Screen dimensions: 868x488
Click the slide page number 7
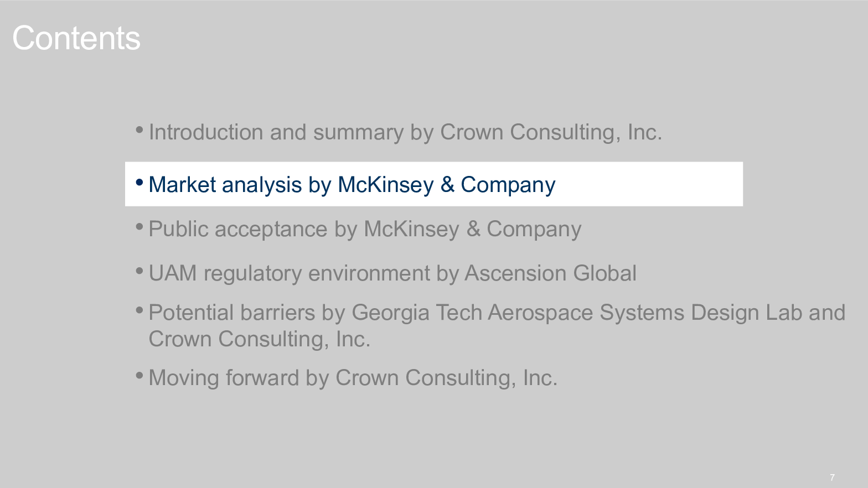(832, 477)
